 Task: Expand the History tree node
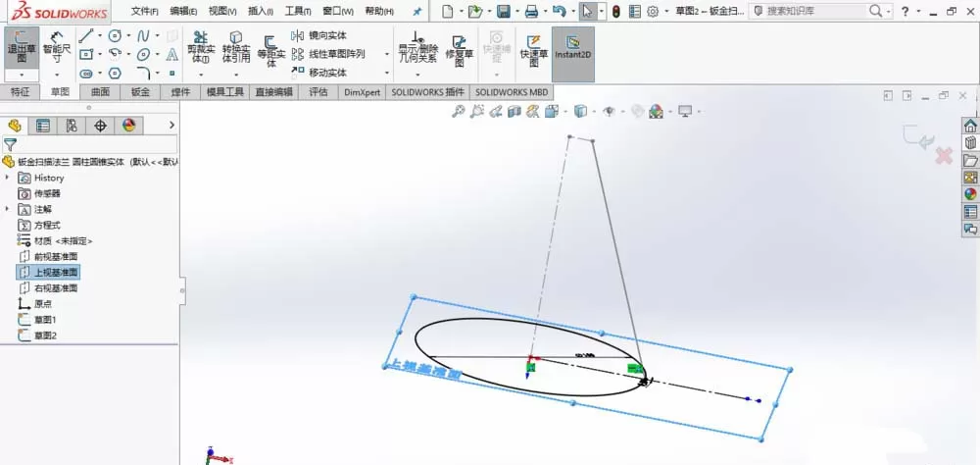pos(8,178)
